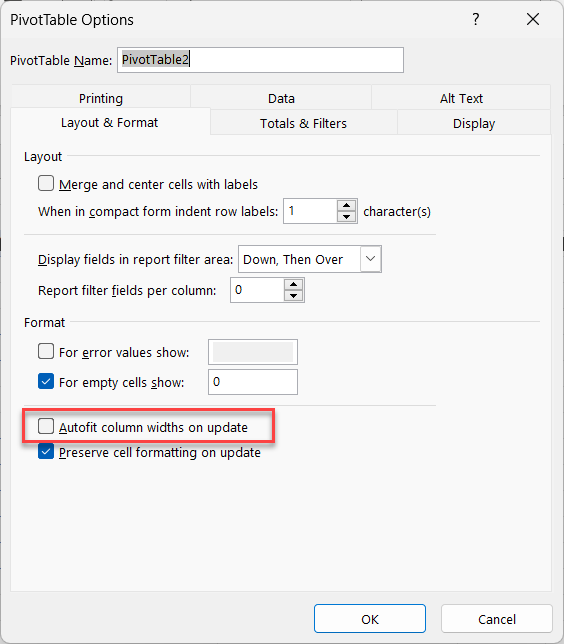Open the help question mark icon
564x644 pixels.
(x=475, y=19)
